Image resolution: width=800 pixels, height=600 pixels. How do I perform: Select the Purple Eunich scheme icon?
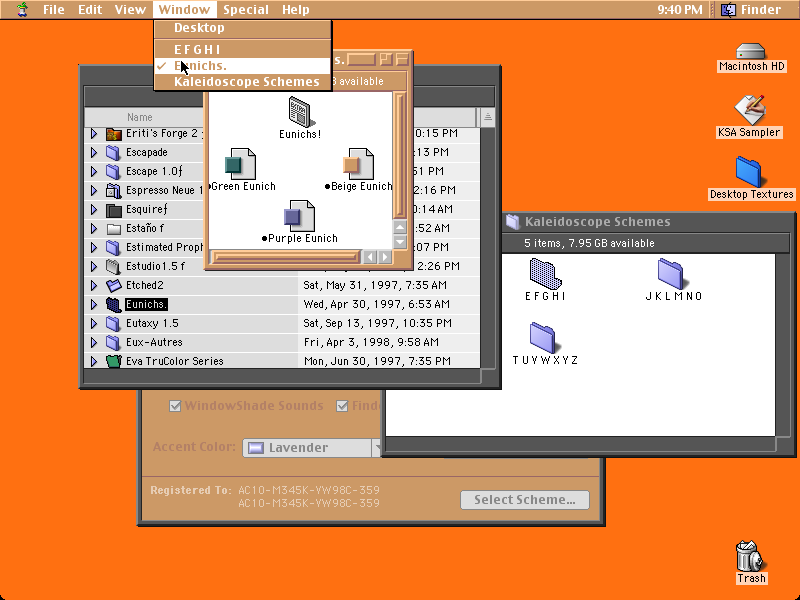pos(299,216)
